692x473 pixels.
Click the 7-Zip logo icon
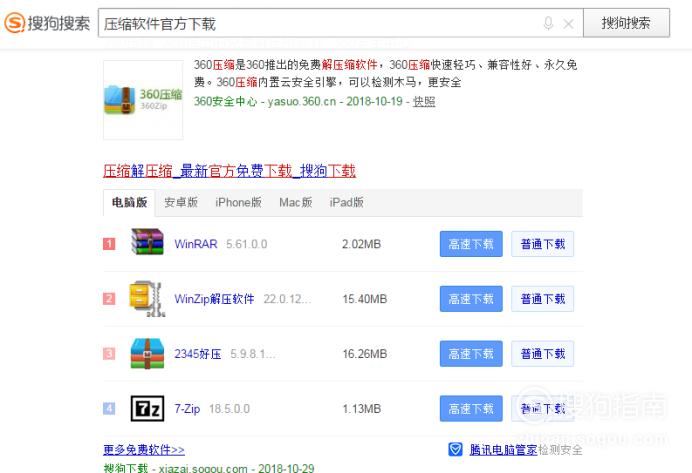(x=147, y=409)
